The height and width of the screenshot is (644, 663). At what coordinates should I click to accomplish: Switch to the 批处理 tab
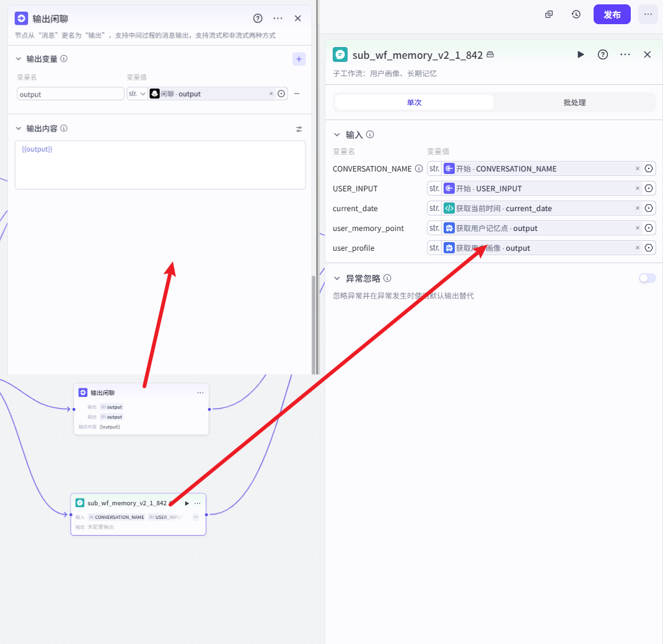coord(574,102)
